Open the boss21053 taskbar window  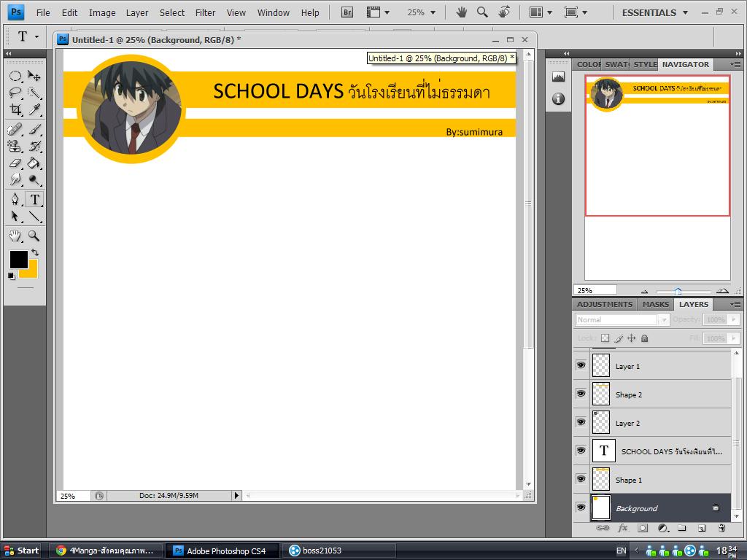(340, 551)
